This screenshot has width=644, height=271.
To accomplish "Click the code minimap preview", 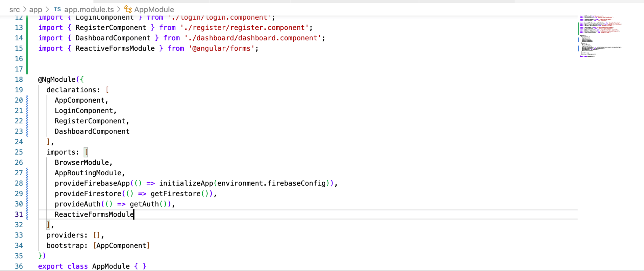I will click(600, 36).
